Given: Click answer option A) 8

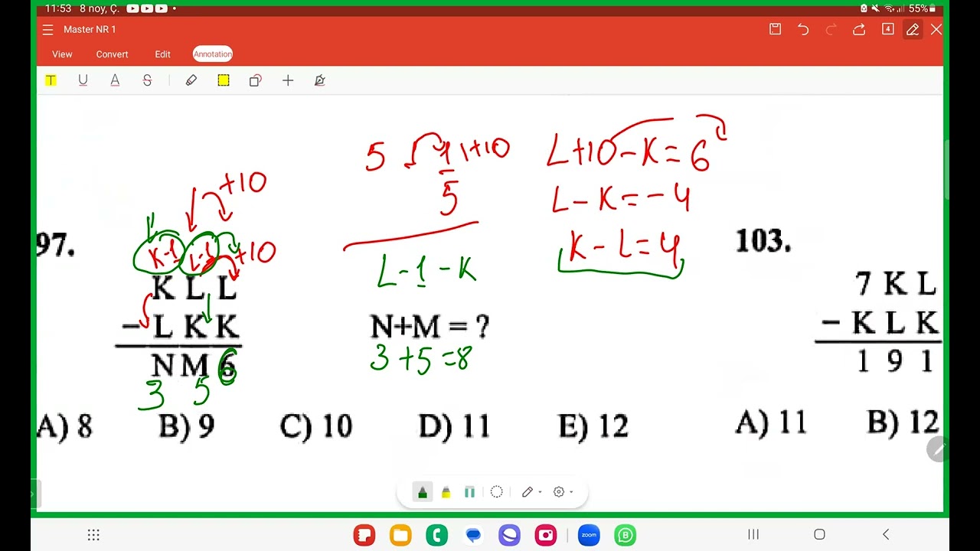Looking at the screenshot, I should tap(65, 426).
